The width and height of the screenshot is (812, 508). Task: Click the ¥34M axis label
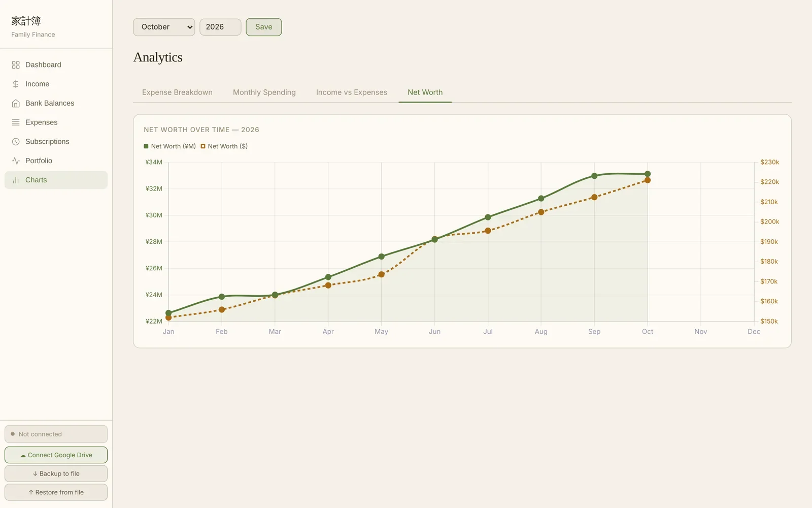coord(154,163)
